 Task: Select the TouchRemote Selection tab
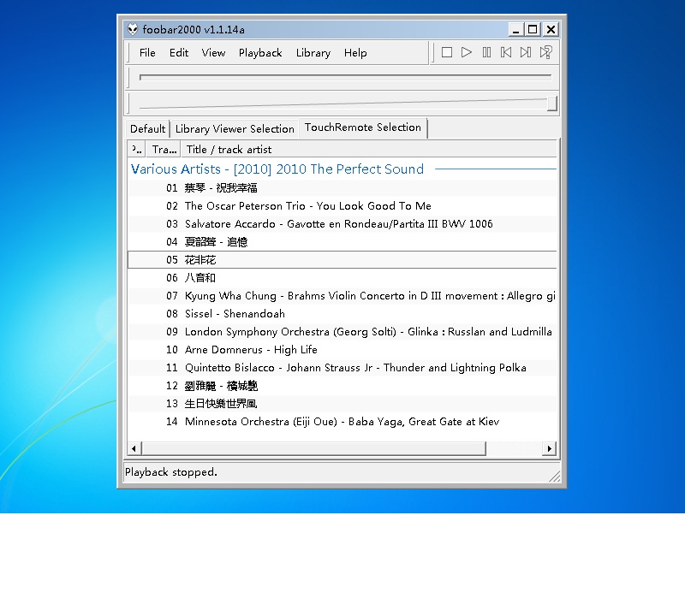(x=363, y=127)
